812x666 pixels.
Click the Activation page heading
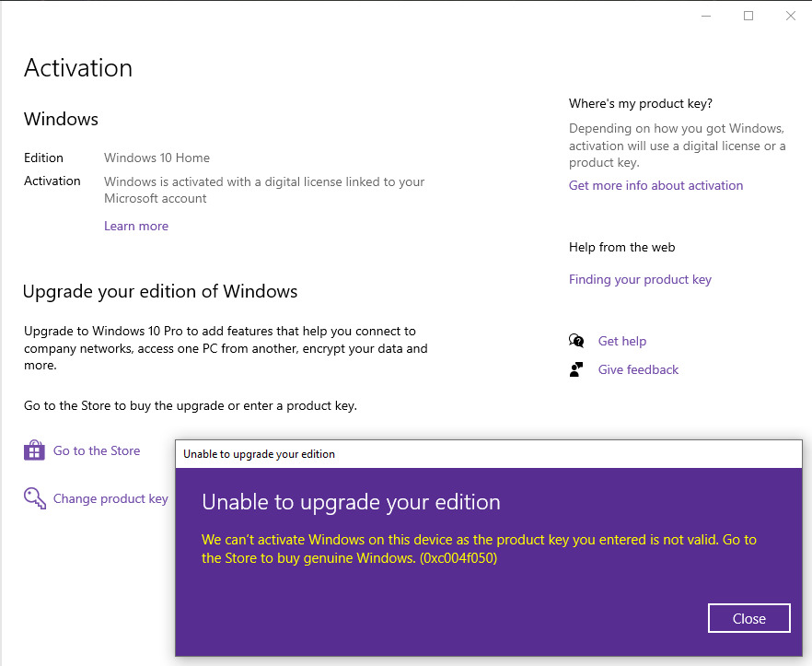[78, 68]
